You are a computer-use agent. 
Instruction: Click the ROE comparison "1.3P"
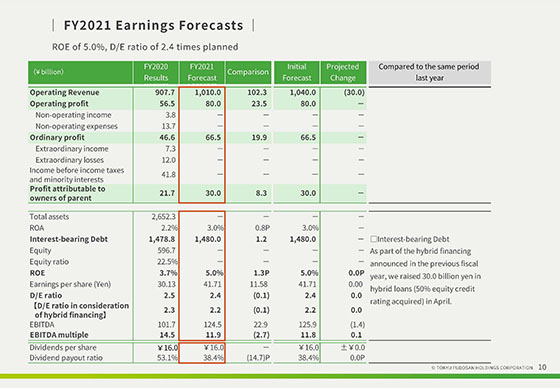click(x=261, y=273)
